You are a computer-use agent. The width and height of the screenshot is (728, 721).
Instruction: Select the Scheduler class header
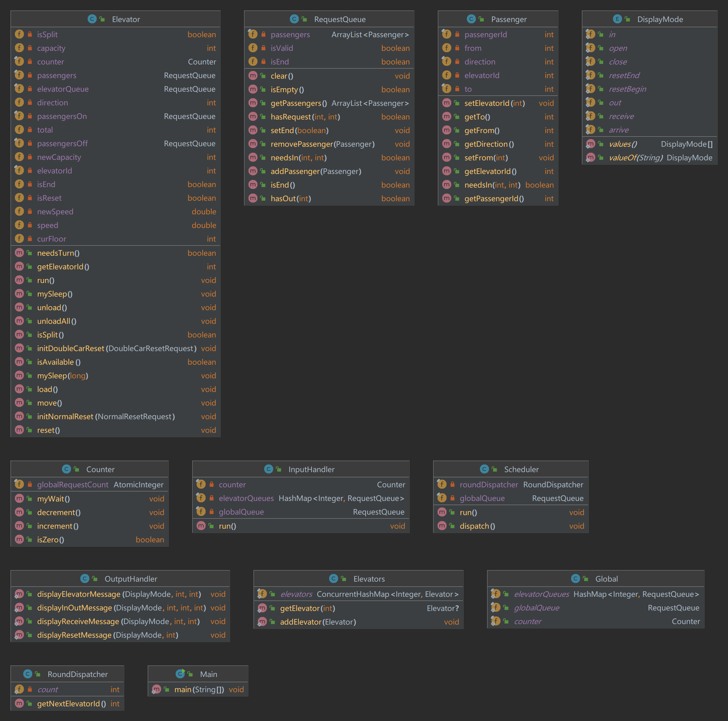[x=521, y=469]
